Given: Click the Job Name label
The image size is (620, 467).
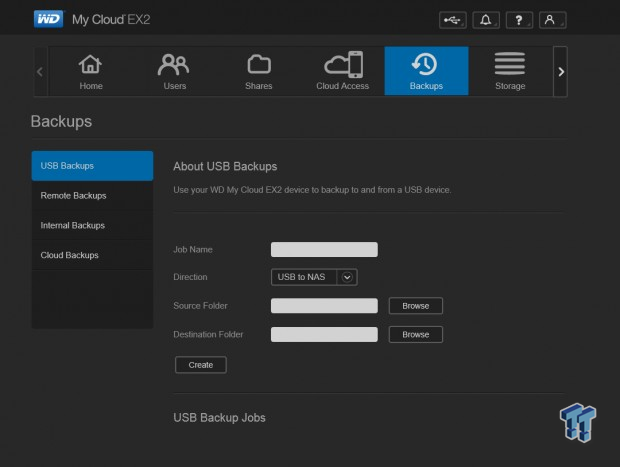Looking at the screenshot, I should click(x=193, y=250).
